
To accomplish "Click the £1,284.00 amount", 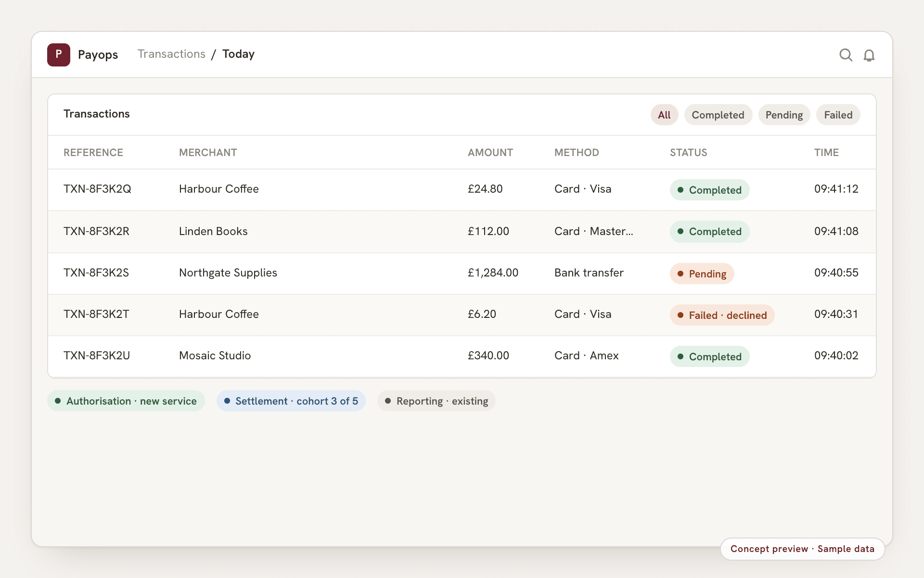I will pyautogui.click(x=493, y=273).
